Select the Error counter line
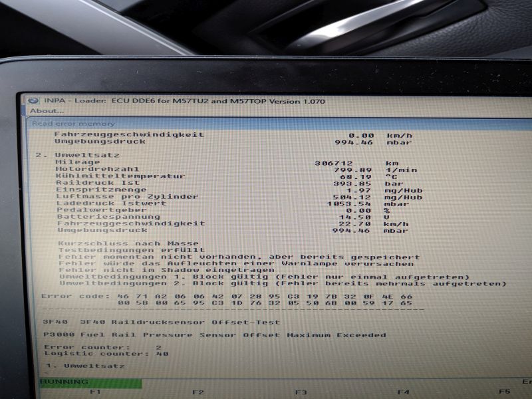Screen dimensions: 532x399 (x=102, y=347)
